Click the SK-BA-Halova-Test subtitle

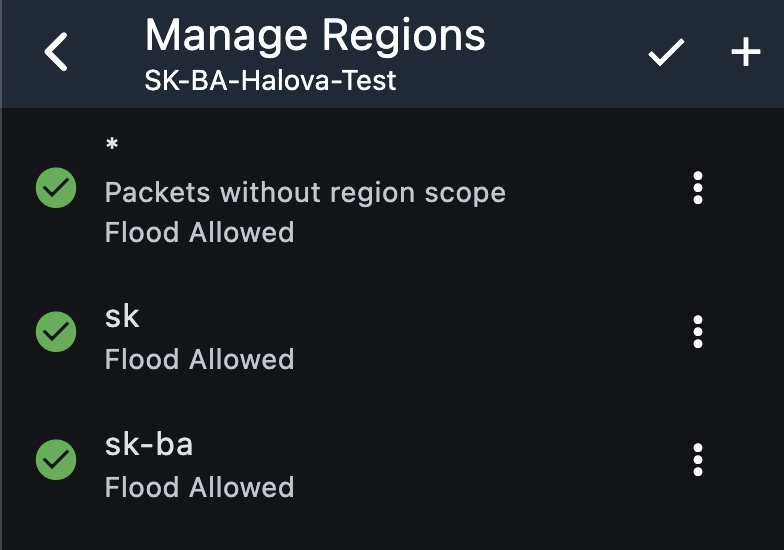[x=270, y=80]
